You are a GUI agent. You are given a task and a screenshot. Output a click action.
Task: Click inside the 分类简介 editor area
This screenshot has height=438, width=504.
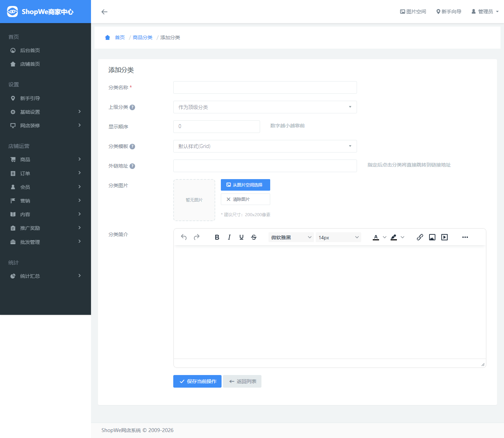point(330,302)
